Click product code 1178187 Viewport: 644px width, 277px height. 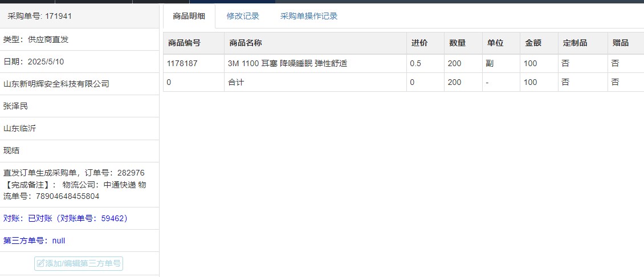pos(182,64)
